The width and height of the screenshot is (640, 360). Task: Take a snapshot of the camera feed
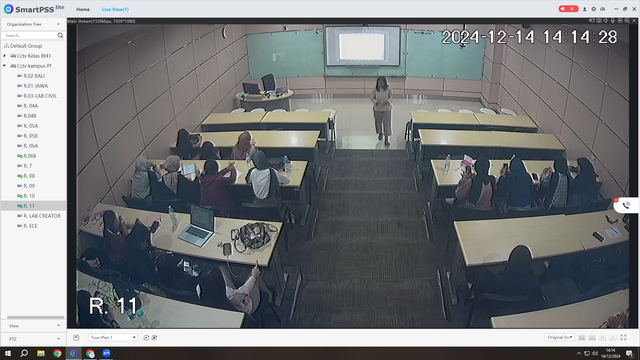tap(599, 20)
